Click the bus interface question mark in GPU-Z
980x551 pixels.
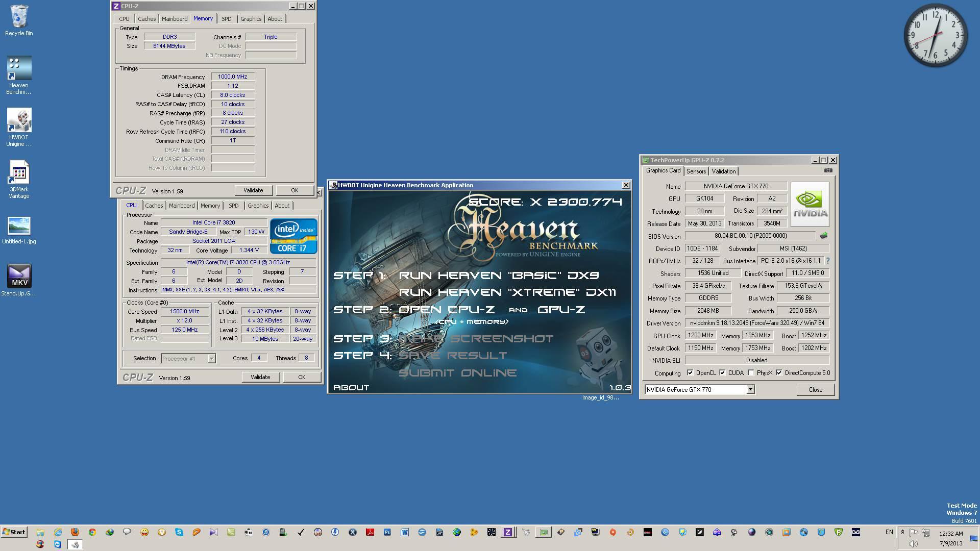(827, 261)
